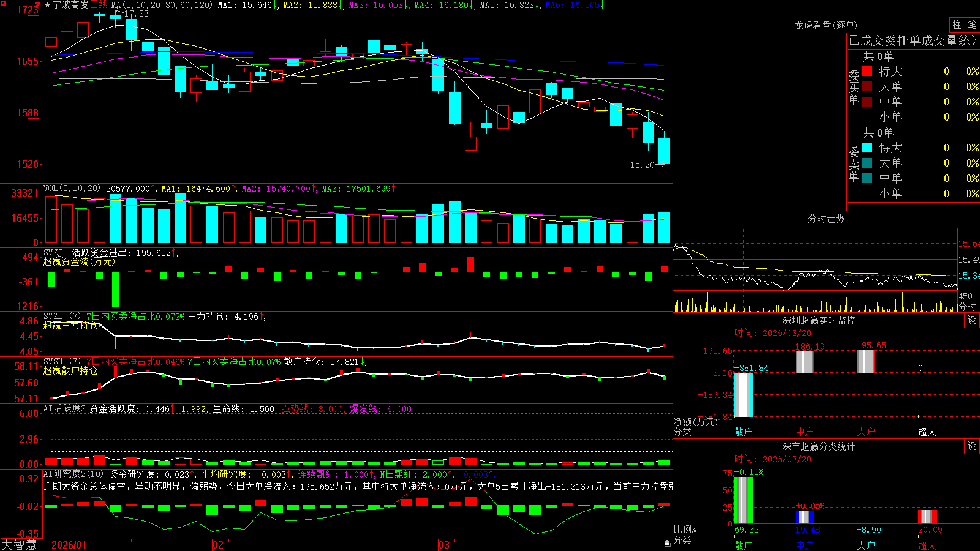The image size is (980, 551).
Task: Click the 散户 bar showing -381.84
Action: pyautogui.click(x=743, y=395)
